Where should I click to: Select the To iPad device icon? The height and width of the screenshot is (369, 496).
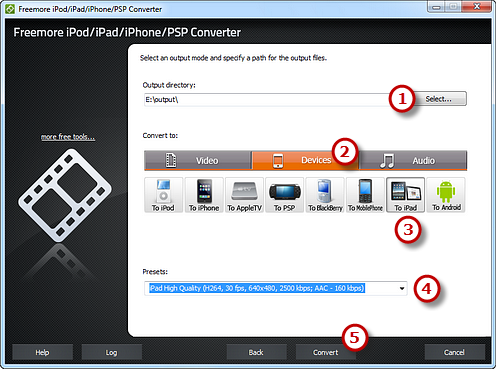click(x=406, y=195)
